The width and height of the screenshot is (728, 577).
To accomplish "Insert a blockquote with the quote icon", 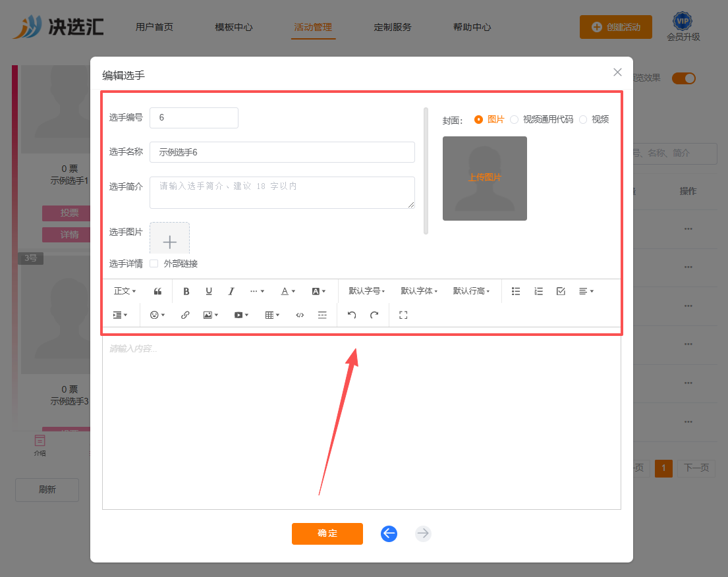I will 158,291.
